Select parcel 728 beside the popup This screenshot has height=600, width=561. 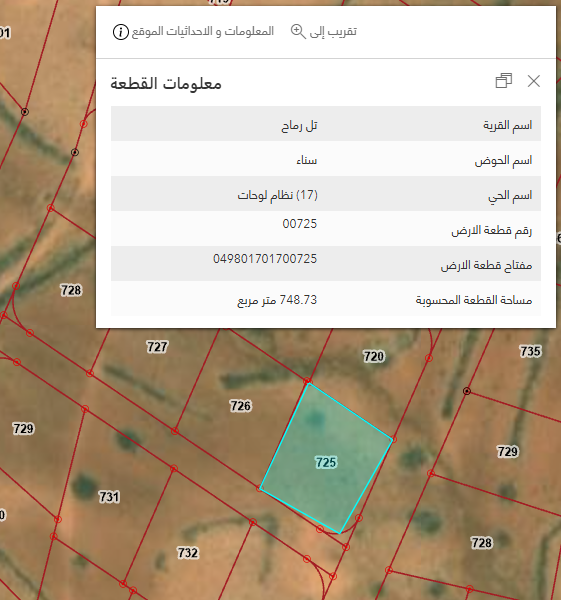(x=71, y=290)
